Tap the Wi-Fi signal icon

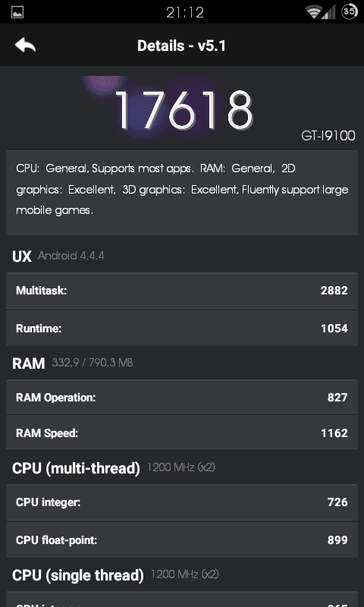click(312, 12)
